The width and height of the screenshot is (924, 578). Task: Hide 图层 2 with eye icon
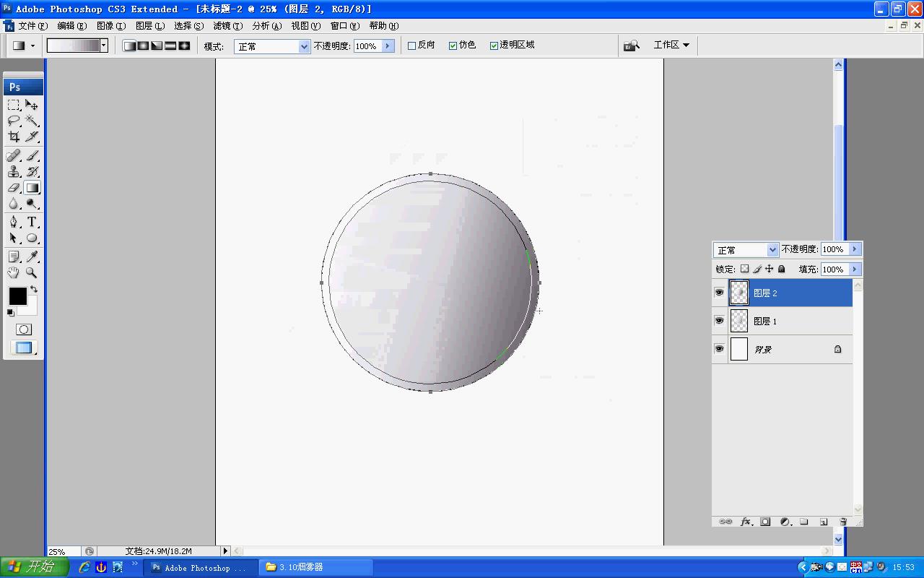point(719,293)
